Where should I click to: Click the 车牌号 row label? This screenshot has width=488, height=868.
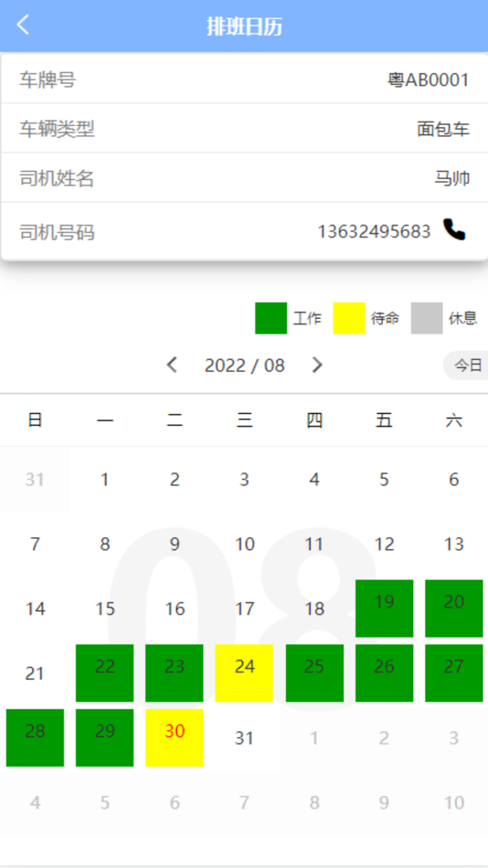pyautogui.click(x=48, y=80)
